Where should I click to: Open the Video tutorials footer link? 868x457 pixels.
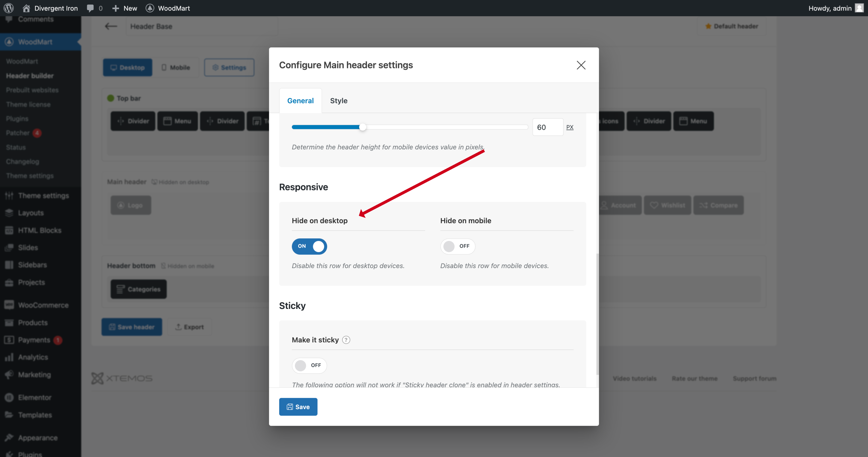click(635, 378)
